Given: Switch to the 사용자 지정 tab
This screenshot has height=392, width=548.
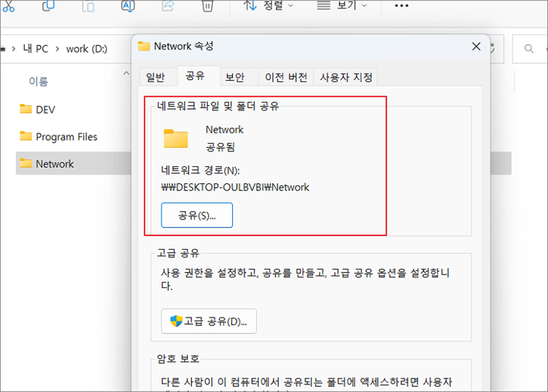Looking at the screenshot, I should pyautogui.click(x=346, y=78).
